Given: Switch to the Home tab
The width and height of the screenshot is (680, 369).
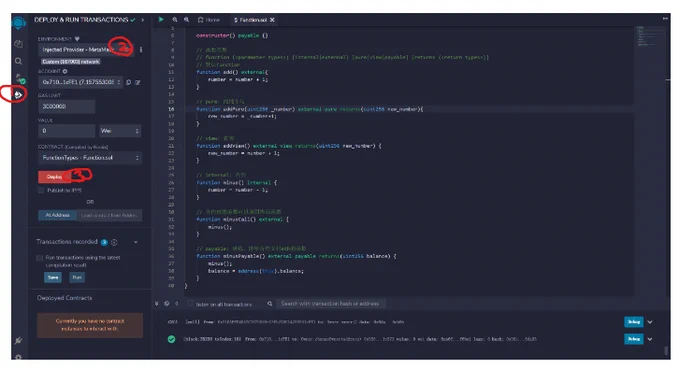Looking at the screenshot, I should pos(209,20).
